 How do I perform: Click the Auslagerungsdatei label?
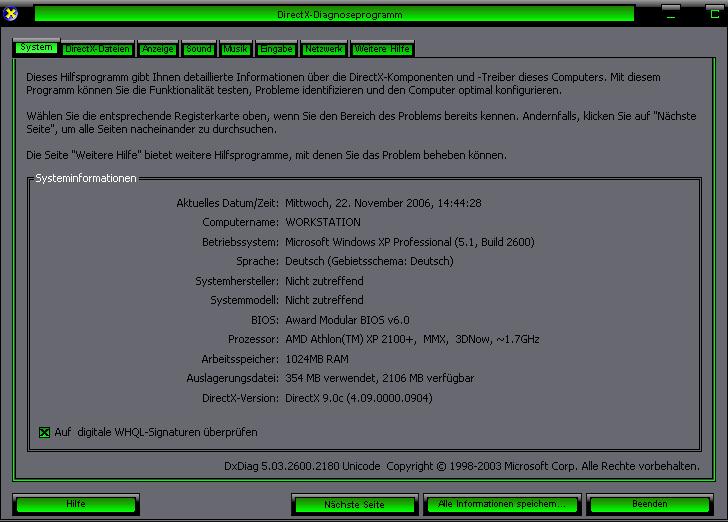[233, 378]
